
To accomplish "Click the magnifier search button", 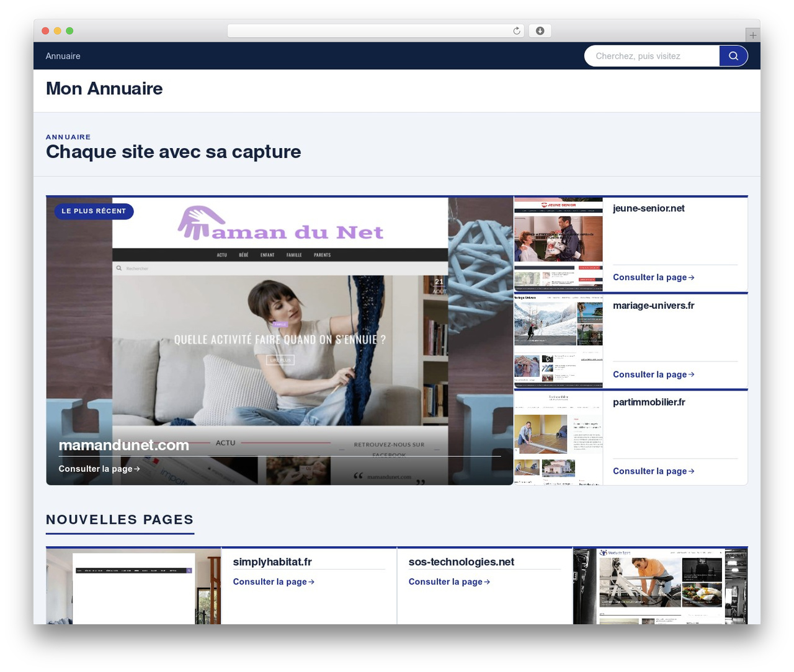I will click(x=733, y=56).
